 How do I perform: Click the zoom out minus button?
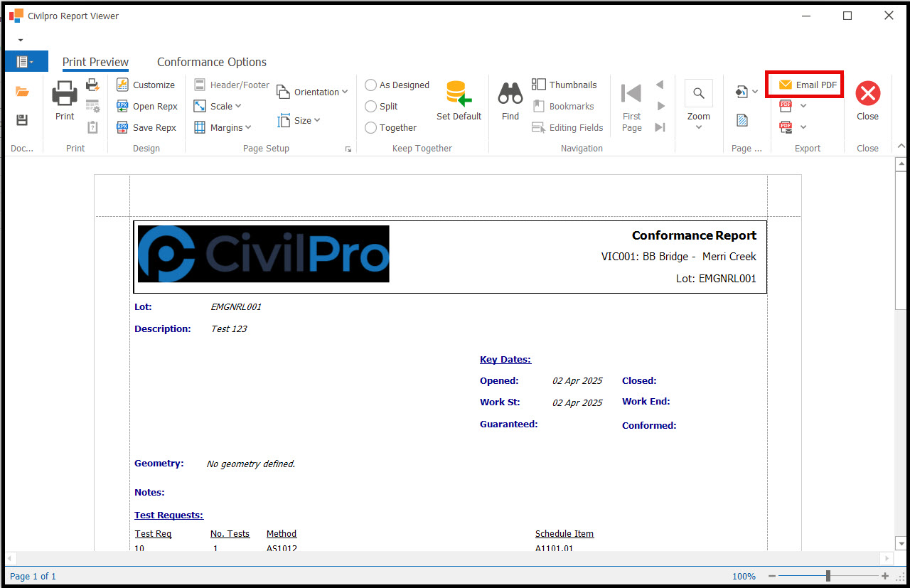[771, 576]
